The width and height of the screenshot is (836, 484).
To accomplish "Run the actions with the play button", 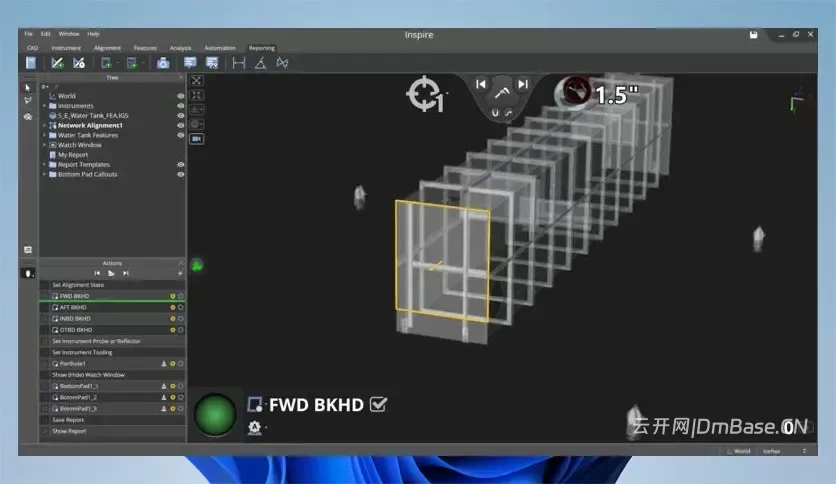I will click(111, 273).
